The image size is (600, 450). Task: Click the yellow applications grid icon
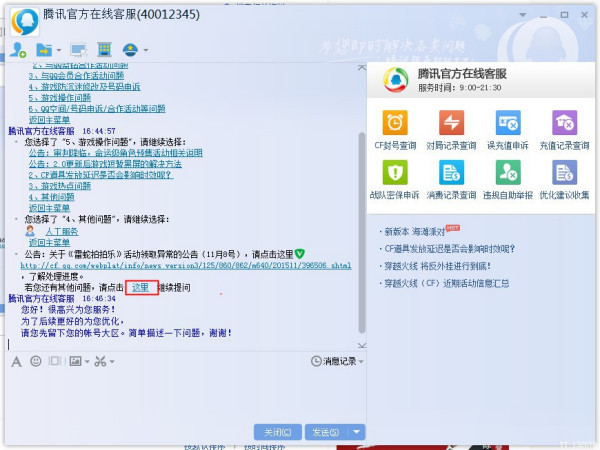104,50
